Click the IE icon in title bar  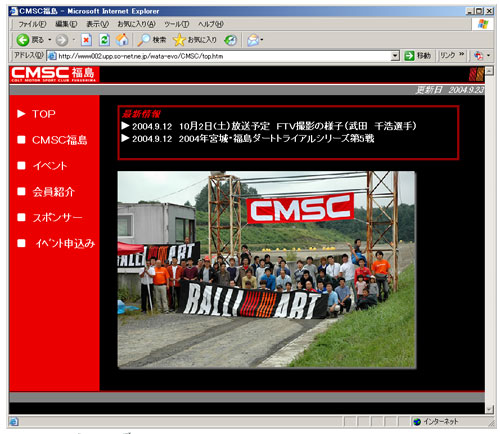(14, 11)
